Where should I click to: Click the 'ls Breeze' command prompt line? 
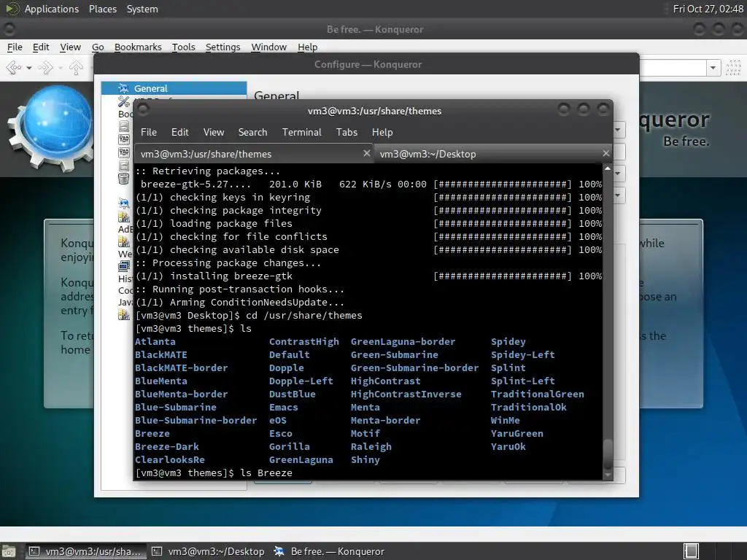coord(214,472)
